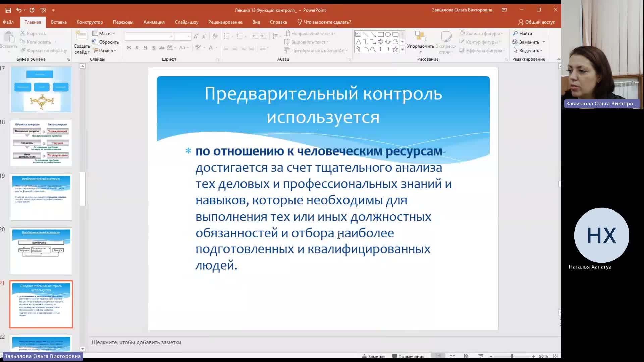Select the five-point star shape
Image resolution: width=644 pixels, height=362 pixels.
pyautogui.click(x=395, y=49)
